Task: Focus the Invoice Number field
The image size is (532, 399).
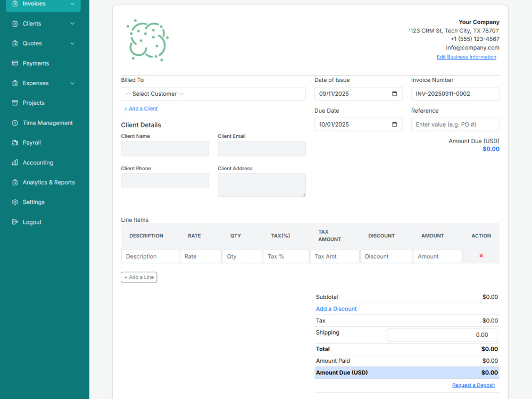Action: coord(455,94)
